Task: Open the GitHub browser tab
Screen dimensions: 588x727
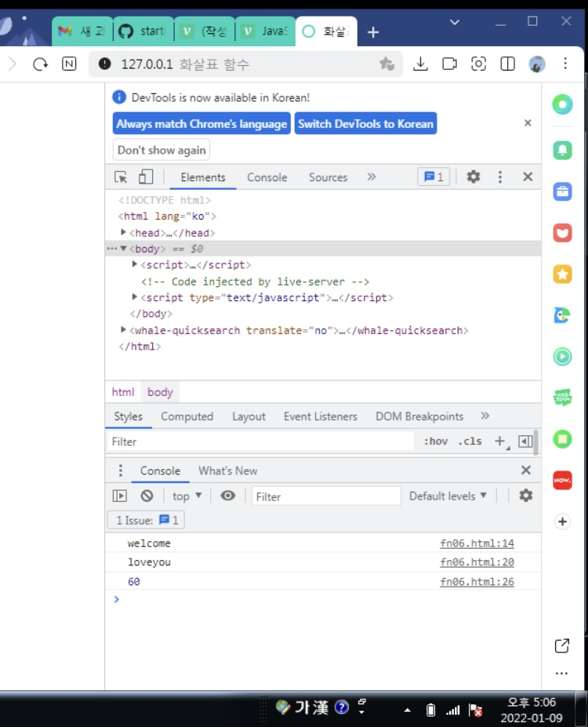Action: 143,31
